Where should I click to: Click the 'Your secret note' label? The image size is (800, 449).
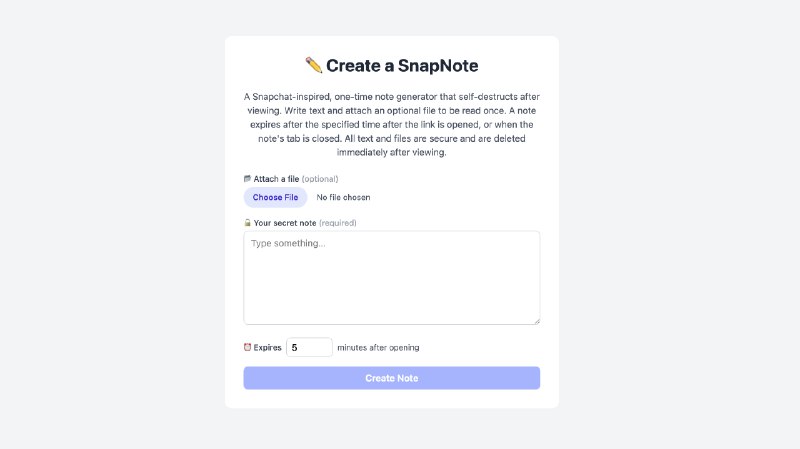click(285, 223)
